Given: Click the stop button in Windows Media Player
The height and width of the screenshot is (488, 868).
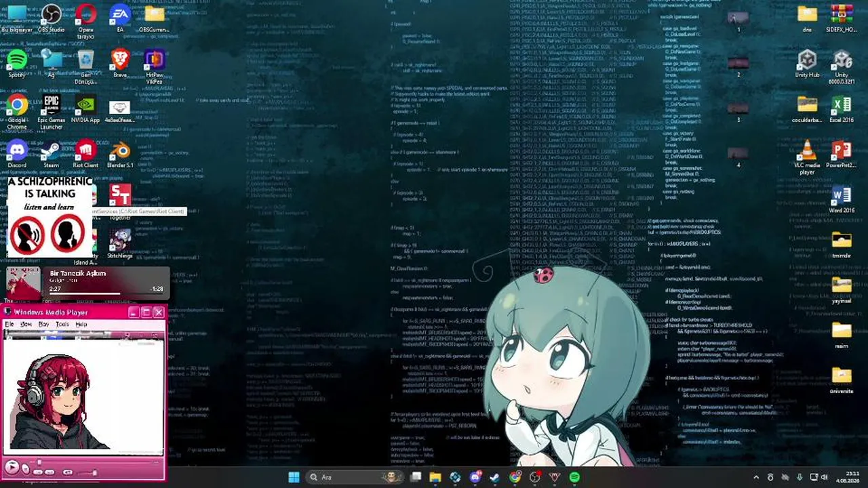Looking at the screenshot, I should coord(26,469).
